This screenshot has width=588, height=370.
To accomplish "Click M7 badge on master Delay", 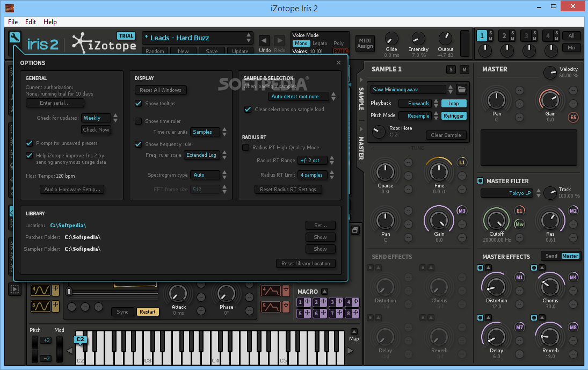I will (519, 327).
